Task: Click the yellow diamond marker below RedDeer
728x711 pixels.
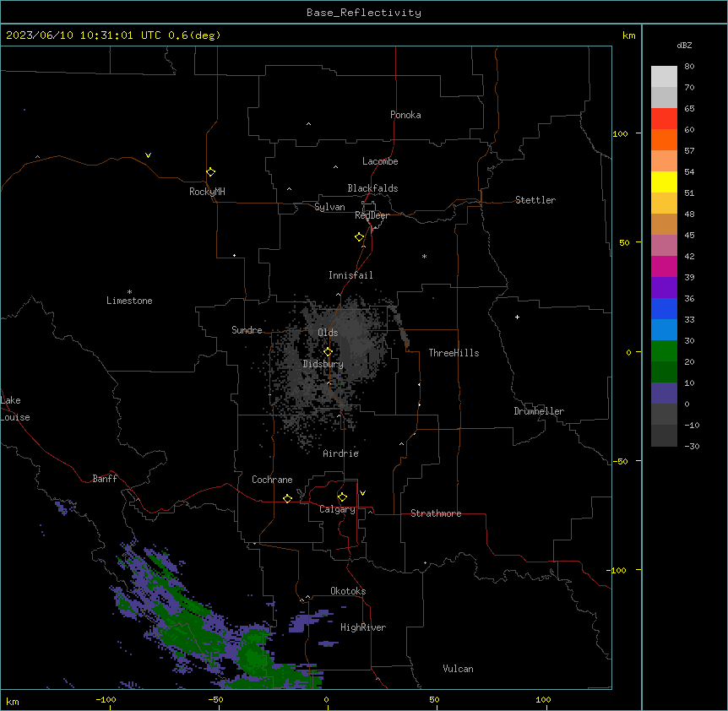Action: (359, 237)
